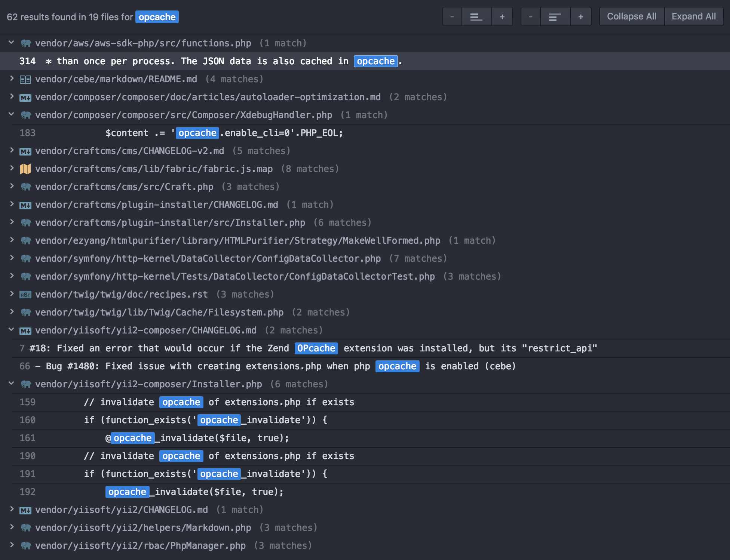Click markdown icon for yii2-composer CHANGELOG.md
730x560 pixels.
(x=25, y=331)
